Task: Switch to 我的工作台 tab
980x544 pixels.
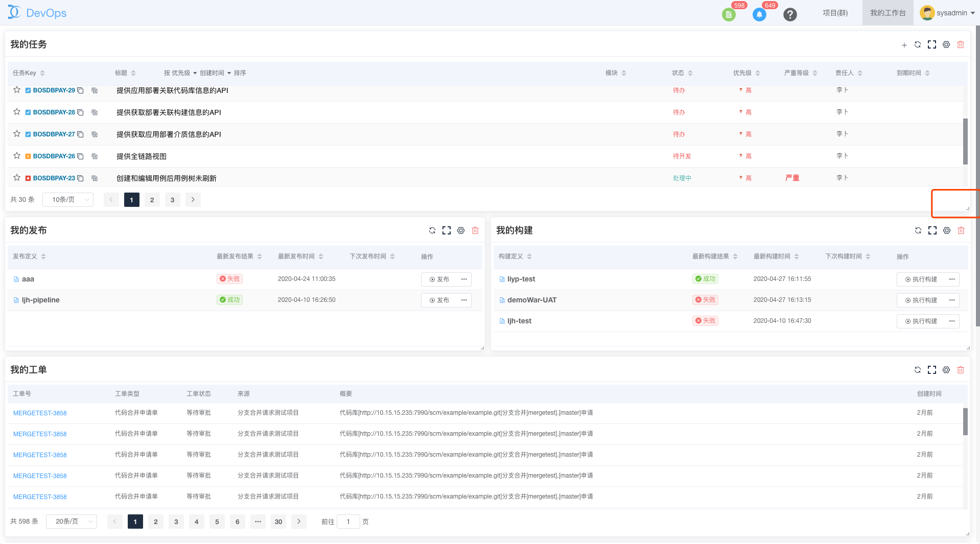Action: [888, 13]
